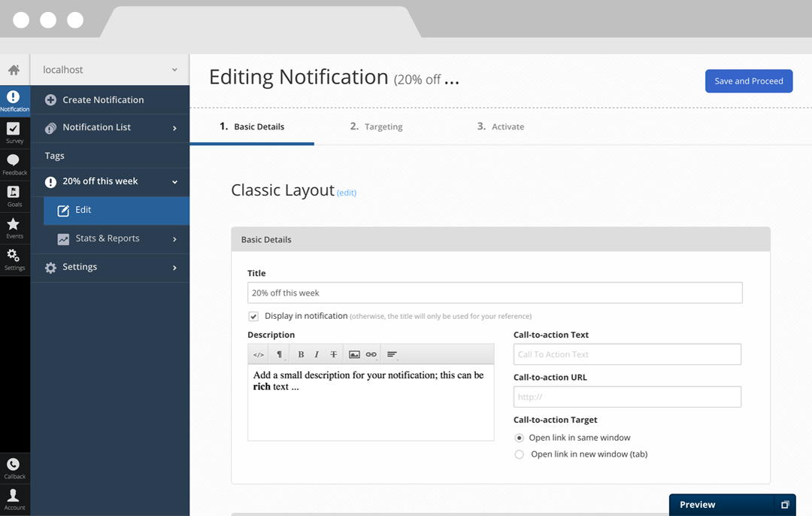Screen dimensions: 812x516
Task: Click the Preview panel expand icon
Action: pos(785,505)
